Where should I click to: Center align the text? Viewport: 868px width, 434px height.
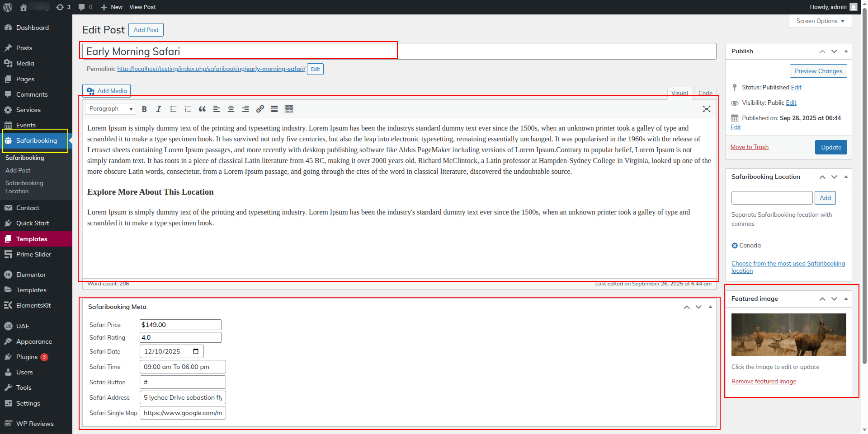tap(231, 109)
